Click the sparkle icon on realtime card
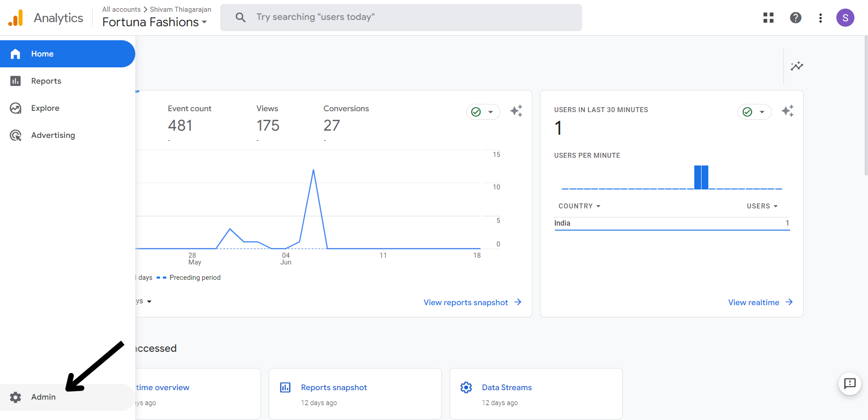Viewport: 868px width, 420px height. tap(787, 111)
